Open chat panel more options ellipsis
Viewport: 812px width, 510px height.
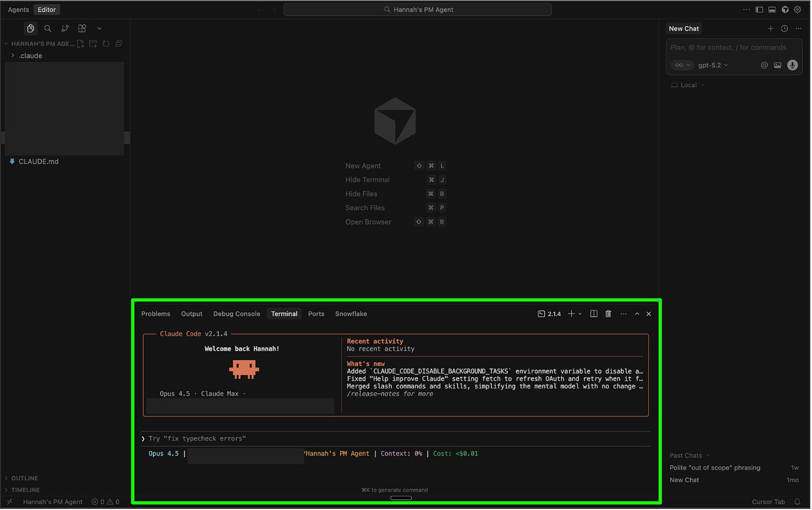[799, 28]
